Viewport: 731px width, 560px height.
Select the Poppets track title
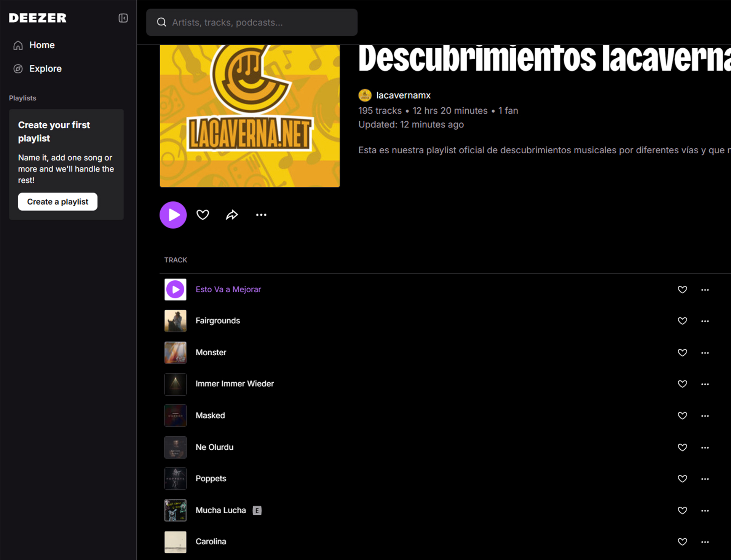pos(211,479)
